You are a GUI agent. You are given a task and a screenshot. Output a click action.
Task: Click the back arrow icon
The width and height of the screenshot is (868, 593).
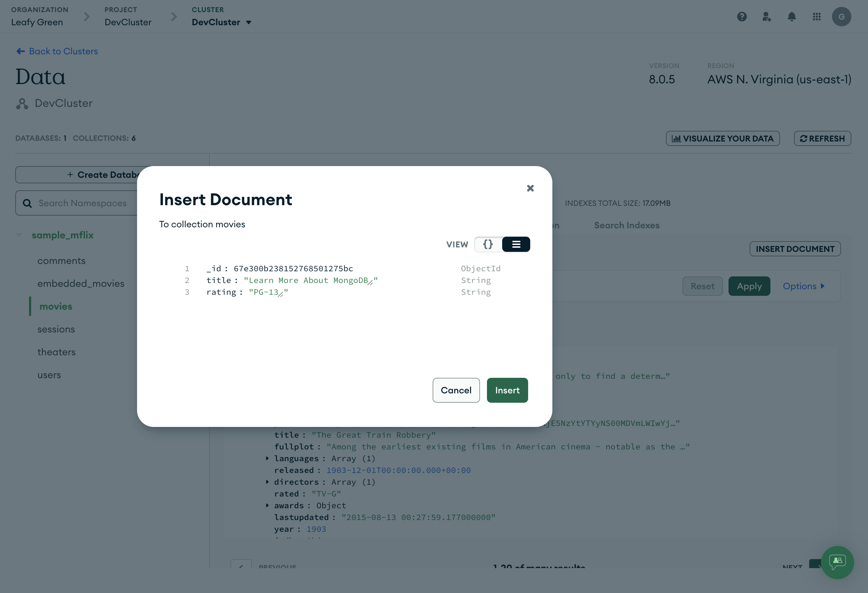[20, 51]
